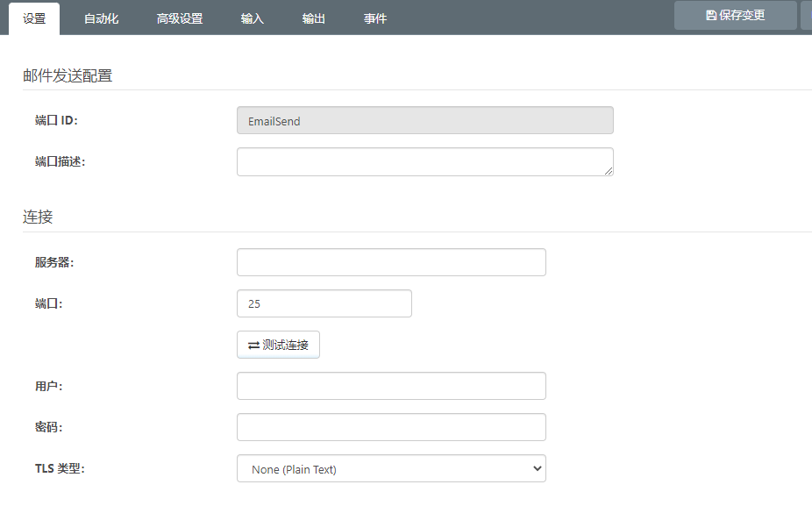Viewport: 812px width, 506px height.
Task: Open the 事件 tab
Action: [x=375, y=18]
